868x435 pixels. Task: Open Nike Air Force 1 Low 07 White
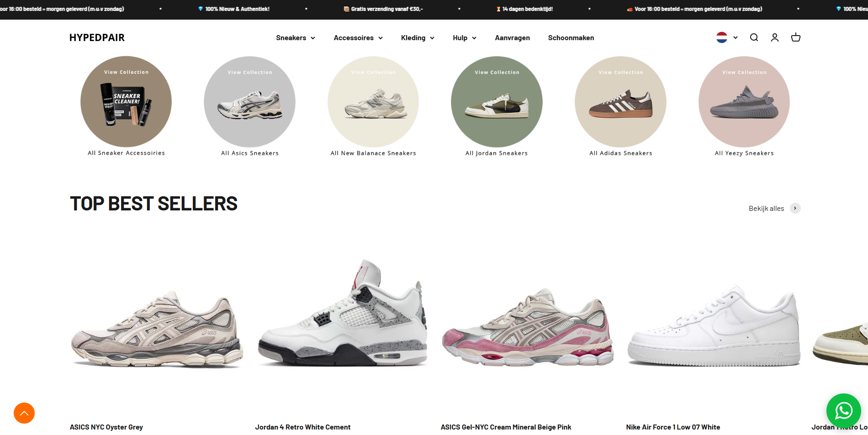673,427
